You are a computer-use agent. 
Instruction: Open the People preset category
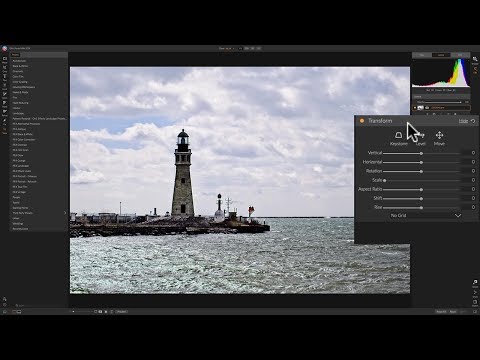pyautogui.click(x=16, y=197)
